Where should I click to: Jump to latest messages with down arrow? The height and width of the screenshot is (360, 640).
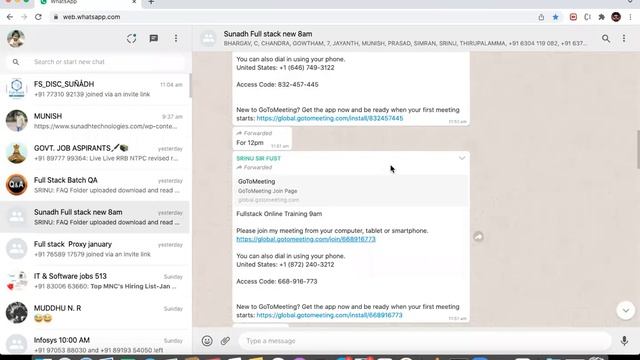(625, 311)
